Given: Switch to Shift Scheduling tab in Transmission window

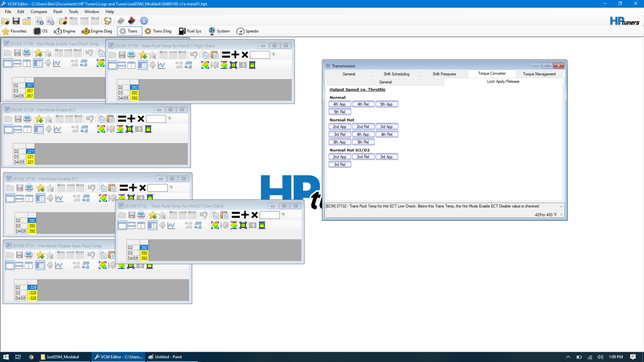Looking at the screenshot, I should pos(396,74).
